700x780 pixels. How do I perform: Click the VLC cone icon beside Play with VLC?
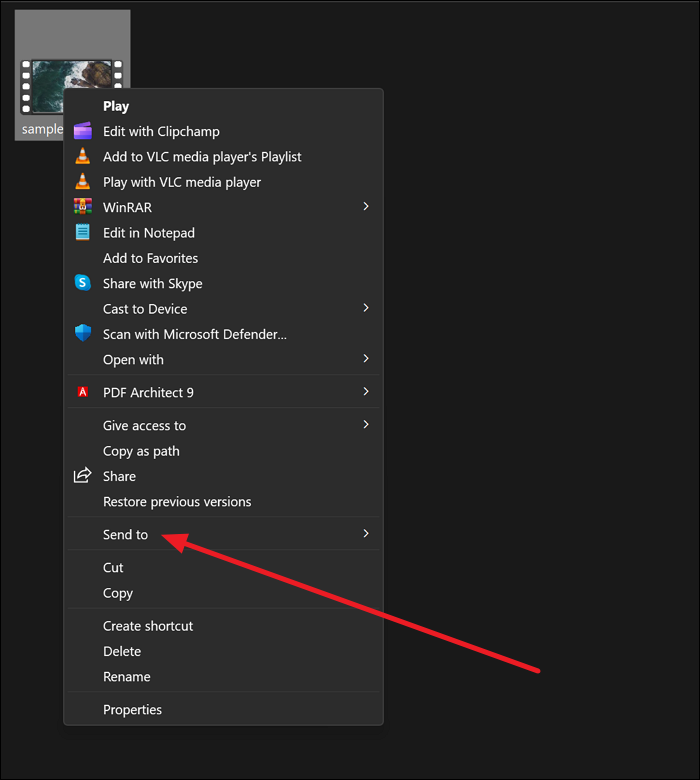click(x=83, y=182)
